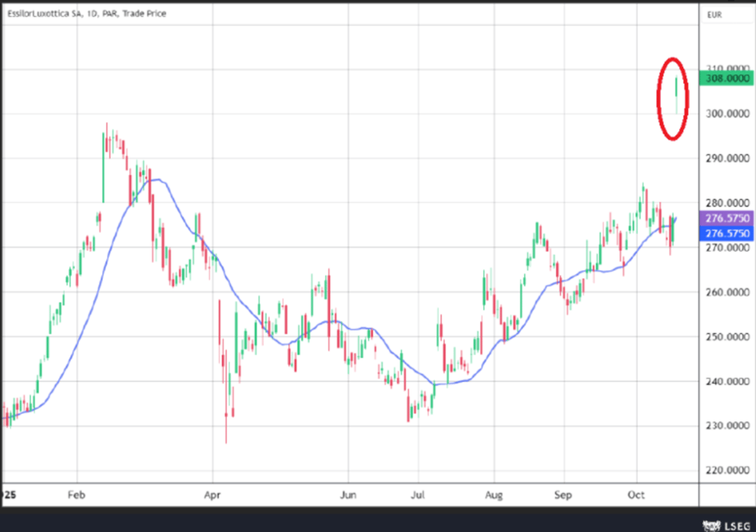Click the 230.0000 price axis label
The image size is (756, 532).
click(727, 426)
